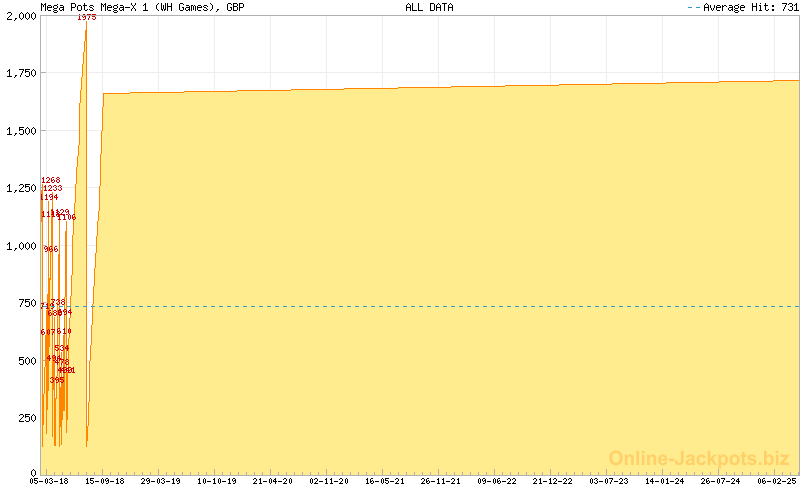Open the Online-Jackpots.biz watermark link
This screenshot has width=800, height=490.
coord(699,458)
